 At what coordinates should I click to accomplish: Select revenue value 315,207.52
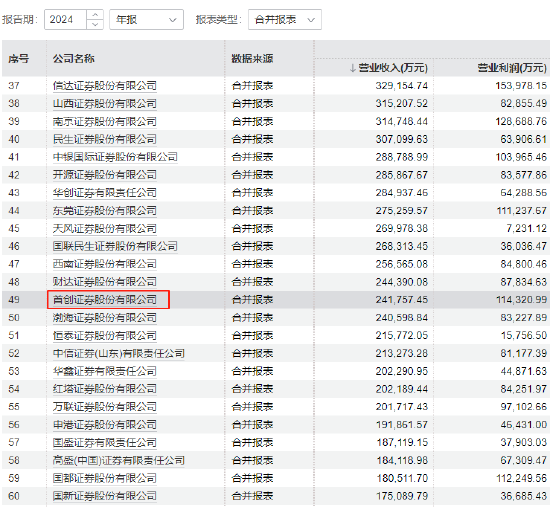click(402, 104)
